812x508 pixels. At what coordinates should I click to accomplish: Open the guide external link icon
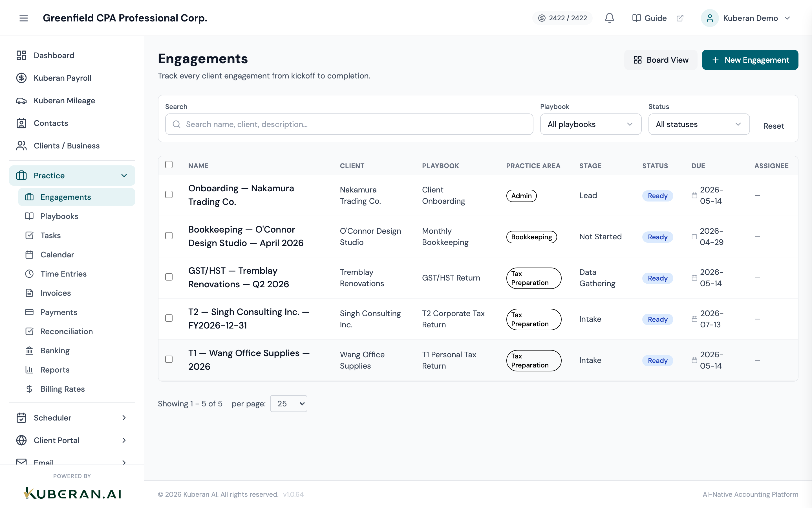coord(680,18)
